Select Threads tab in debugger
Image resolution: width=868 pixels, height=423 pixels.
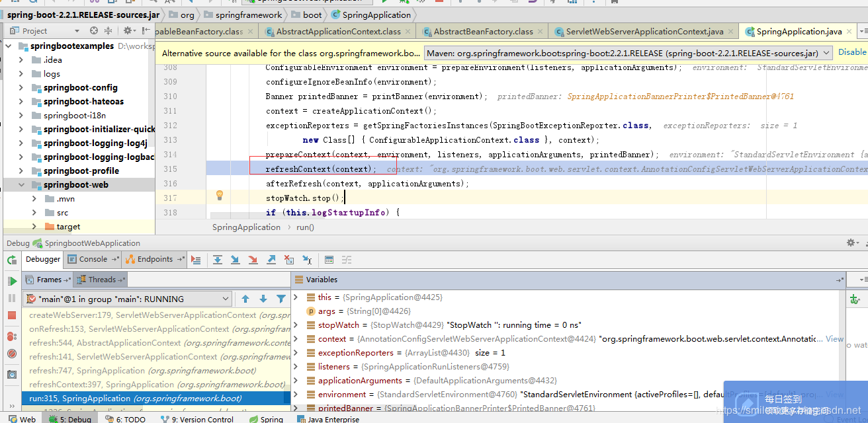101,280
